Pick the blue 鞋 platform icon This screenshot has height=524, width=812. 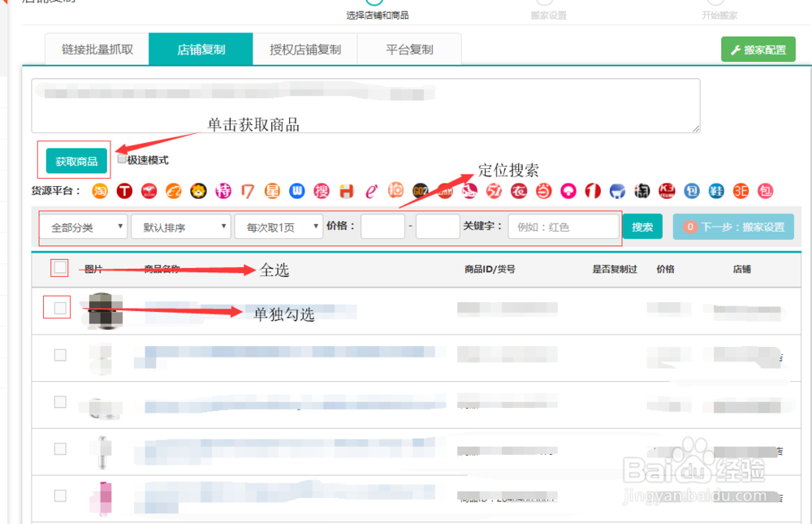coord(716,191)
